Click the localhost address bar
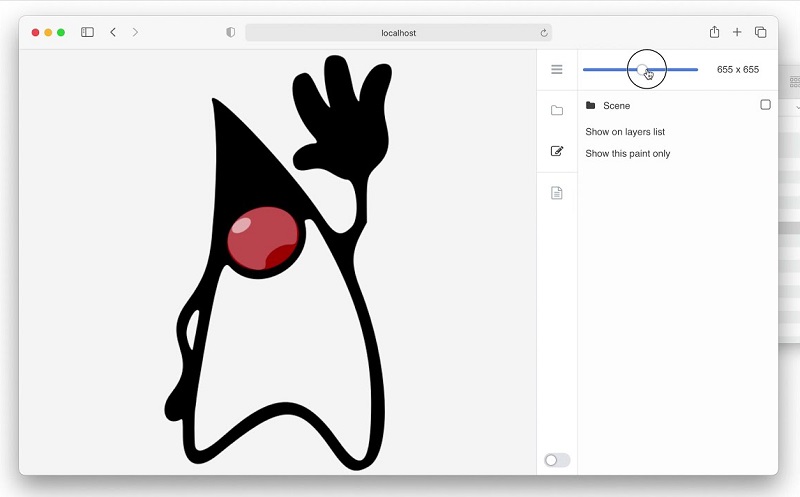 pyautogui.click(x=398, y=33)
